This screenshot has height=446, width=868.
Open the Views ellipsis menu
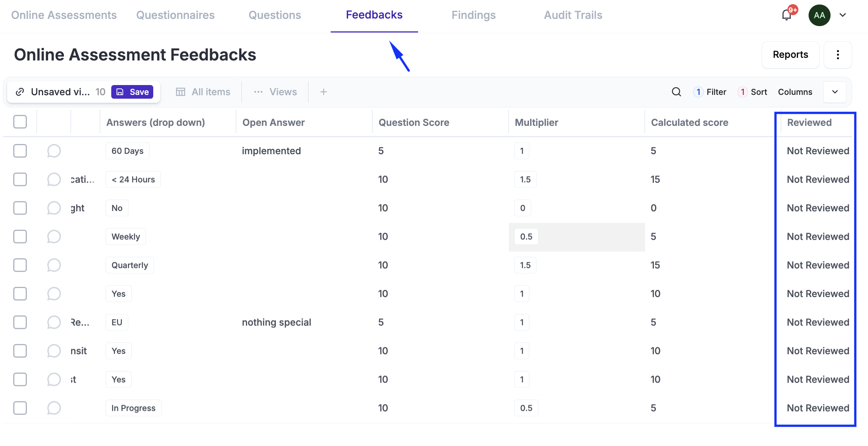(258, 92)
